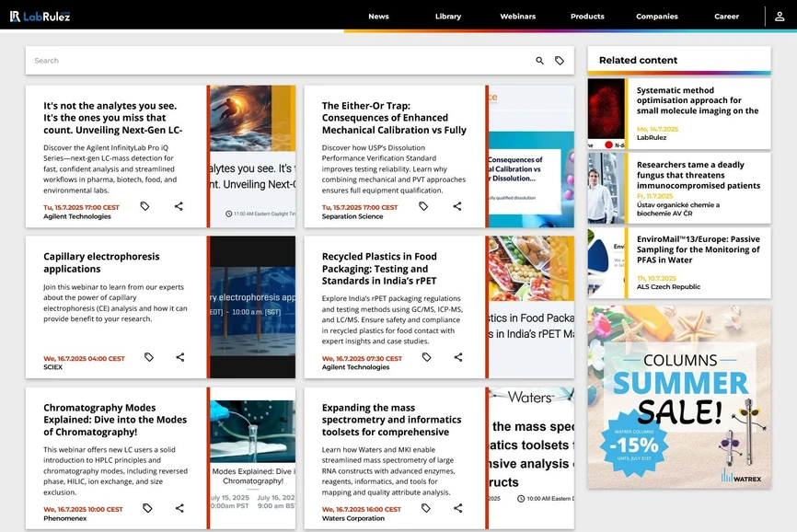Share Expanding the mass spectrometry webinar
Viewport: 797px width, 532px height.
458,508
